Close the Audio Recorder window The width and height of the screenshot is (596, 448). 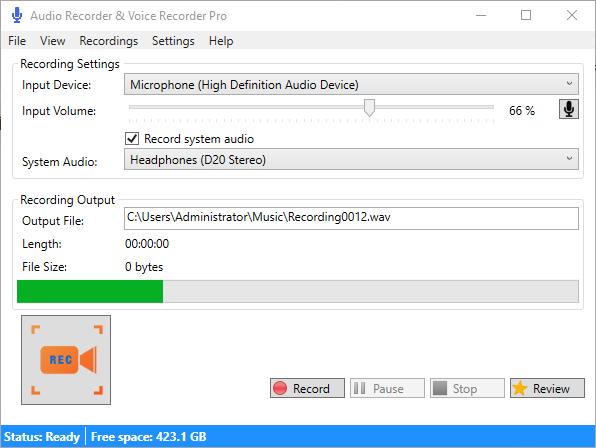pyautogui.click(x=572, y=15)
